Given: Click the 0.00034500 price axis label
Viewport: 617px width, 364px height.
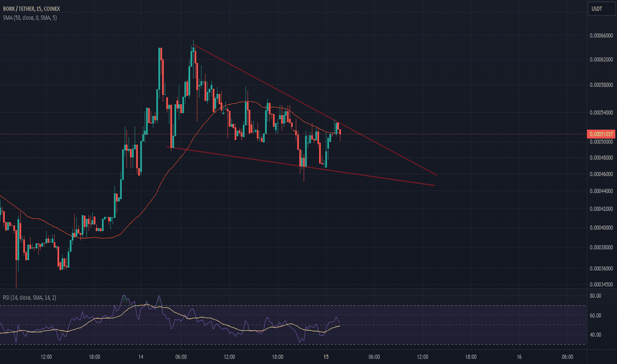Looking at the screenshot, I should click(x=601, y=284).
